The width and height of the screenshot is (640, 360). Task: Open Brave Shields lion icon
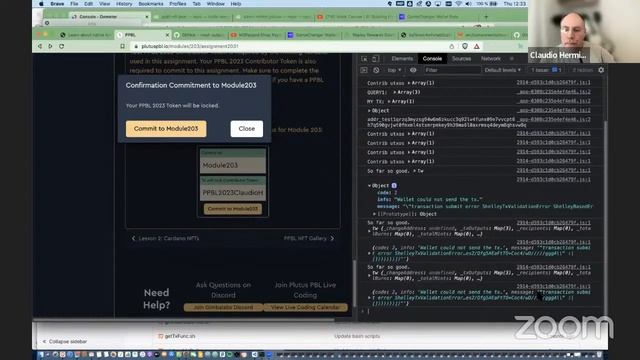pos(465,47)
